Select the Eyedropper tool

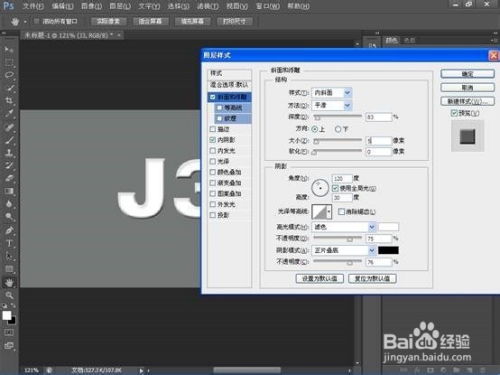9,113
